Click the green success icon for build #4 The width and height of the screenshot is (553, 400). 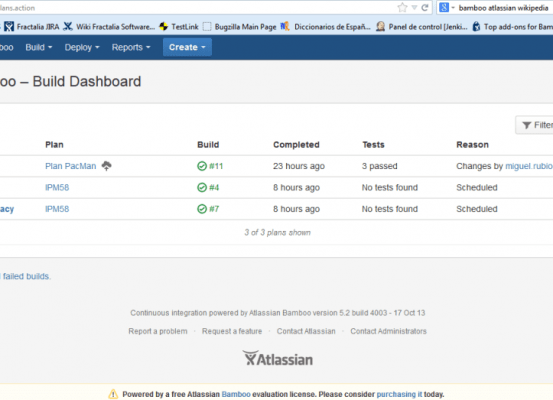pyautogui.click(x=202, y=187)
